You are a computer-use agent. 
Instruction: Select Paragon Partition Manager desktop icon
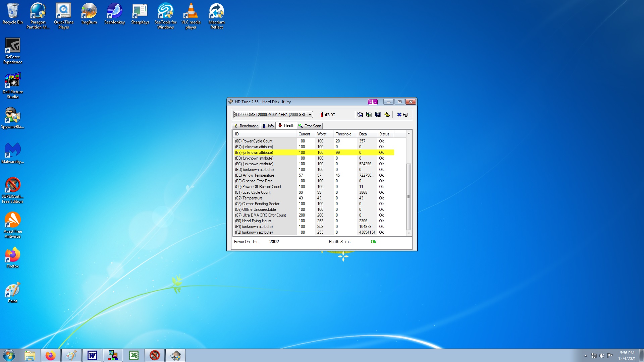pos(38,16)
